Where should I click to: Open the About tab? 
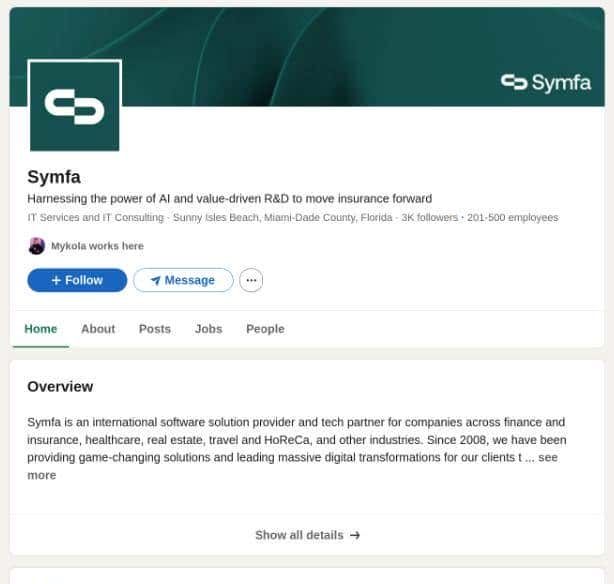tap(98, 329)
